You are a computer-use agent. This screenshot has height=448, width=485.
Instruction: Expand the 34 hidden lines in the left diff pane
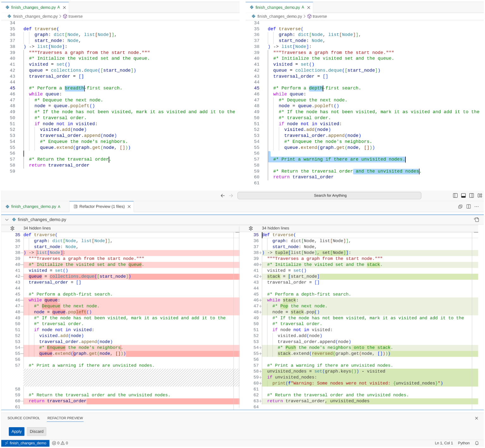(12, 228)
